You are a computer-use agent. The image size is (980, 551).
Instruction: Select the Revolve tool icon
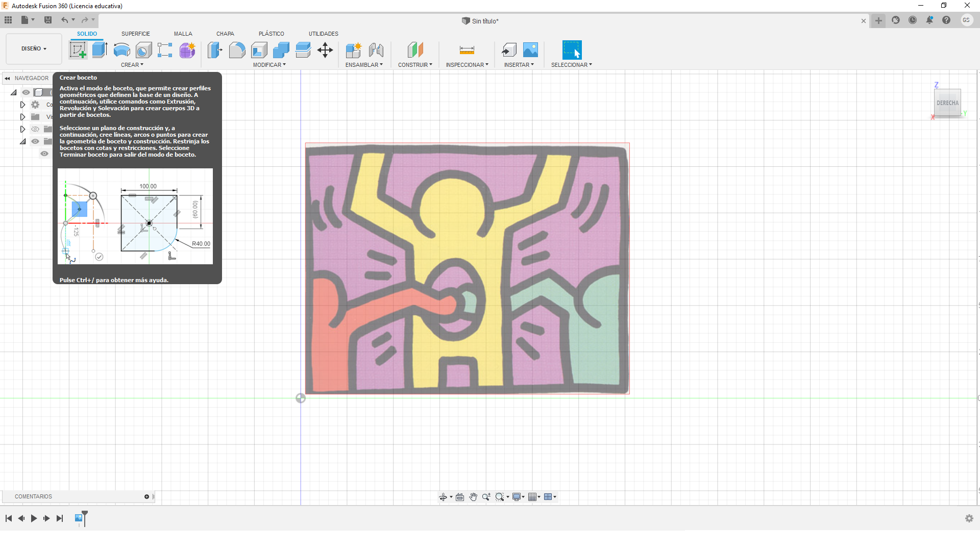coord(121,50)
